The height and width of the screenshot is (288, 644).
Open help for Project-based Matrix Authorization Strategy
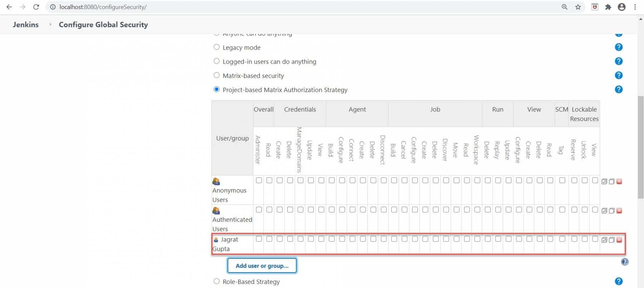(619, 90)
